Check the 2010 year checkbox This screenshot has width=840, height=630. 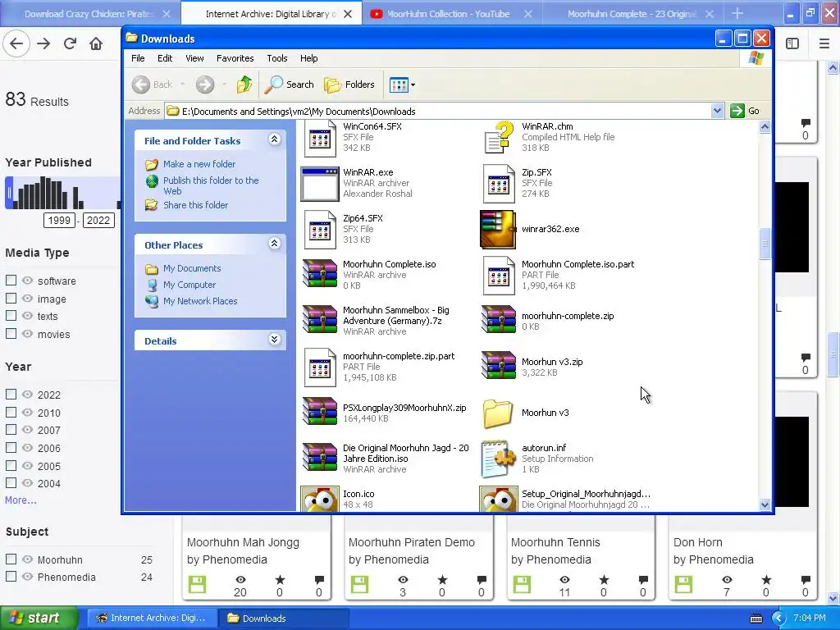click(11, 412)
